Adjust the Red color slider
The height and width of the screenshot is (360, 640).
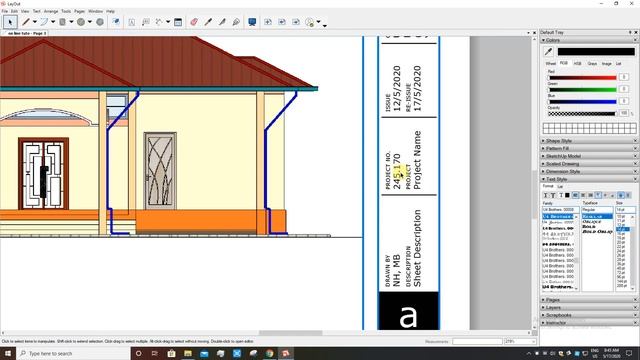click(582, 78)
